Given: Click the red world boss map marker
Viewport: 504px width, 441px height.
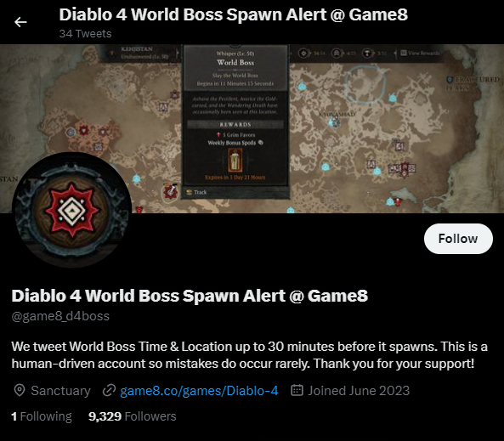Looking at the screenshot, I should coord(170,191).
